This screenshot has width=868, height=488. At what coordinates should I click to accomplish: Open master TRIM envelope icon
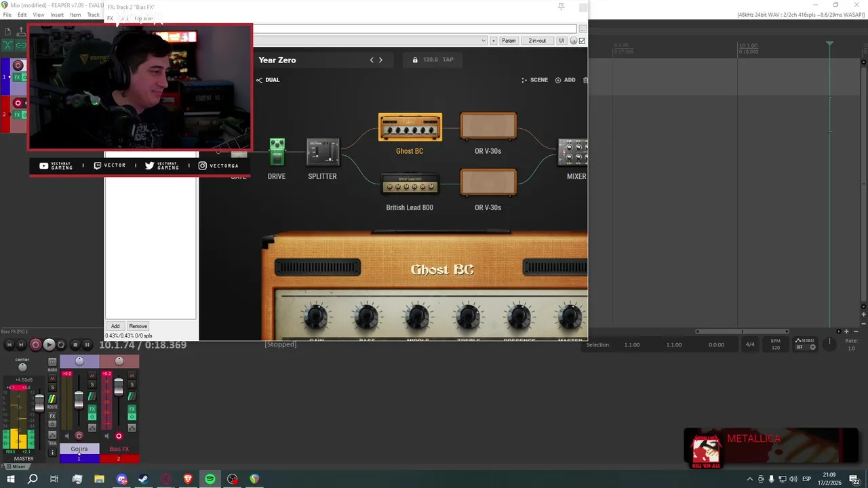coord(52,435)
